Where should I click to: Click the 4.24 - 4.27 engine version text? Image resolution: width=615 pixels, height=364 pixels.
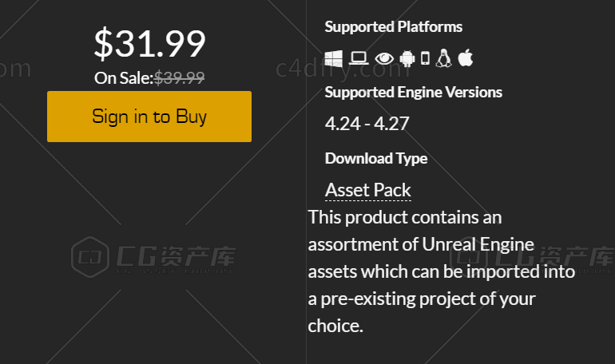click(x=367, y=124)
